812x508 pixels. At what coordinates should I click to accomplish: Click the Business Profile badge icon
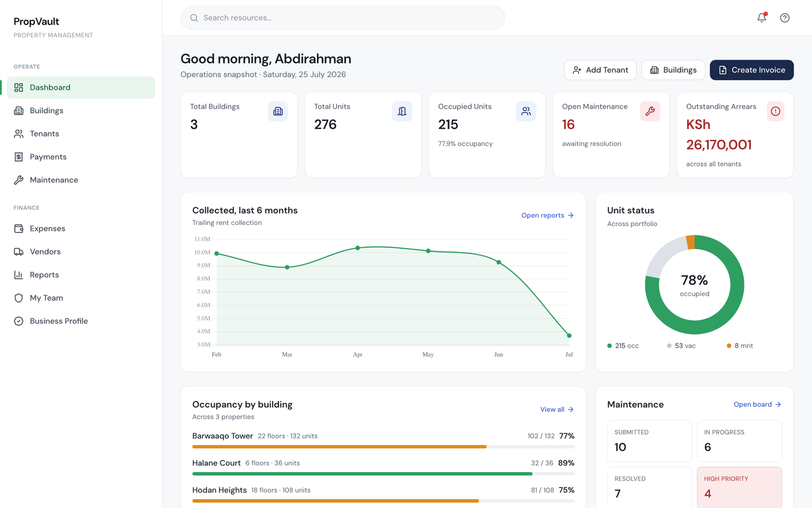click(x=19, y=321)
